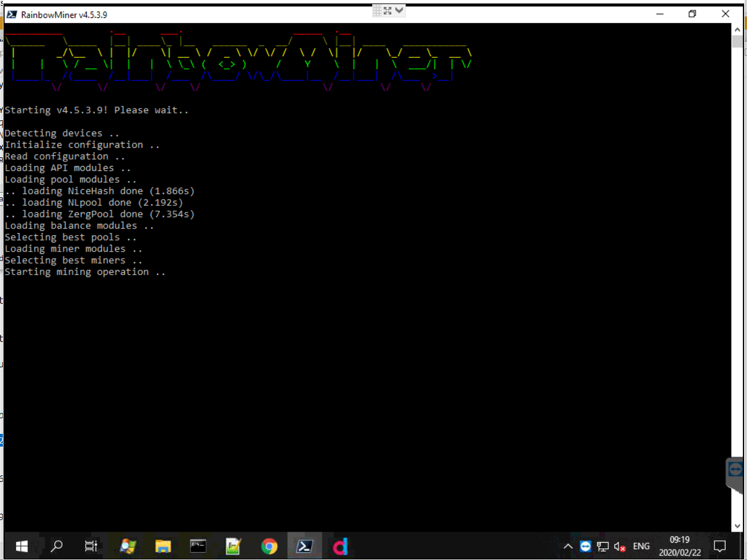Unmute the system volume in the tray
The height and width of the screenshot is (560, 747).
coord(619,546)
